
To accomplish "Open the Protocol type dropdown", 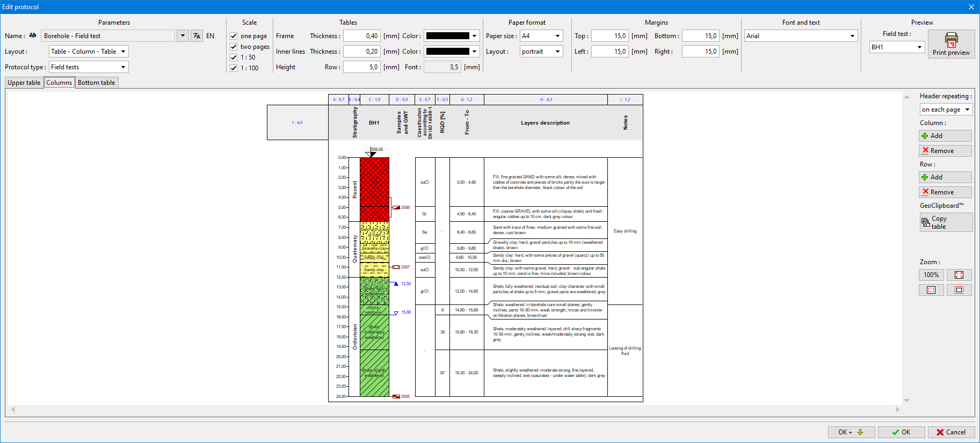I will (89, 67).
